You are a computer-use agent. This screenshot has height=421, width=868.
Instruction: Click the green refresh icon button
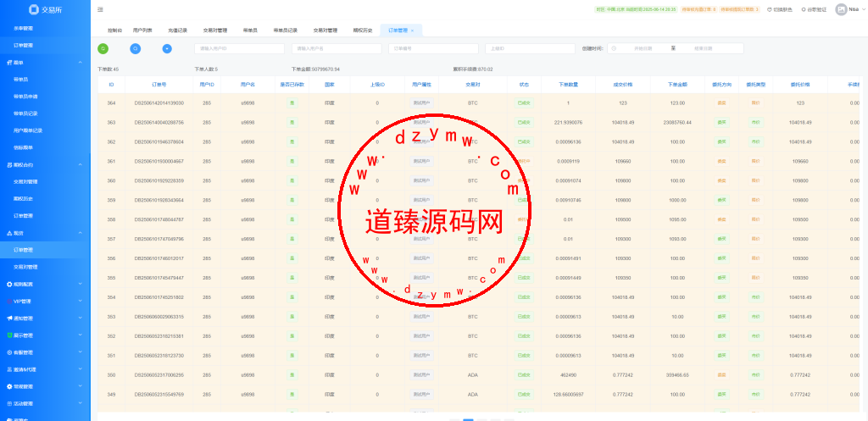(x=103, y=48)
